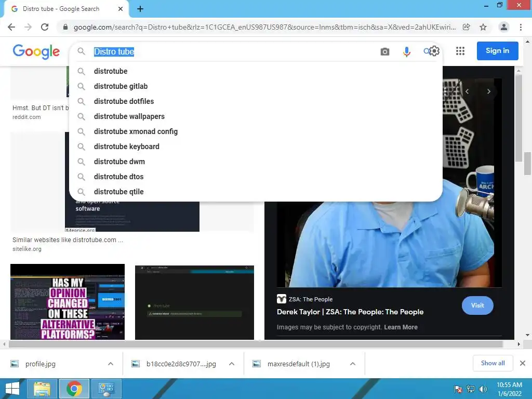Click the Sign in button
This screenshot has width=532, height=399.
click(x=497, y=51)
